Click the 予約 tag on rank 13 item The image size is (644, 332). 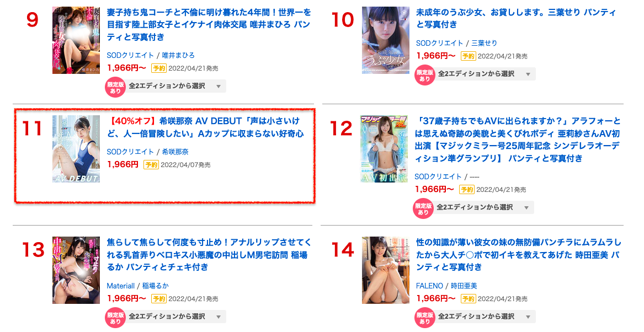[x=159, y=299]
